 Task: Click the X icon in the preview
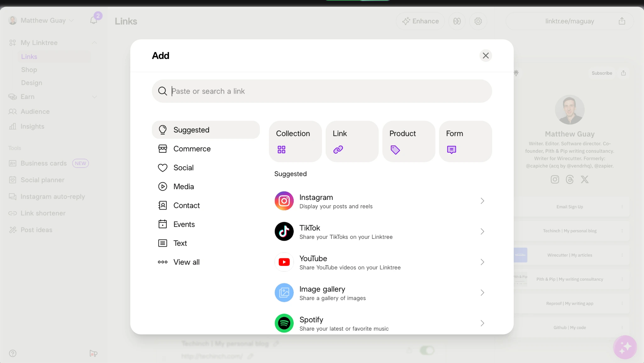tap(585, 179)
